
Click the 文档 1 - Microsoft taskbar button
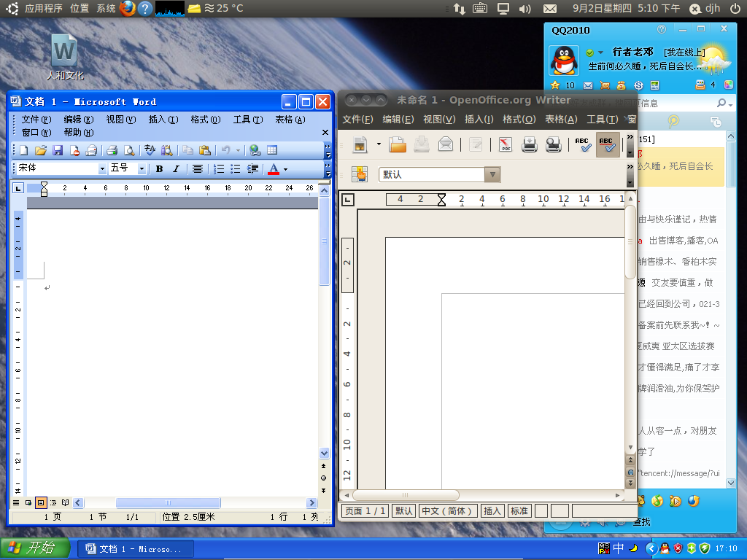(135, 549)
